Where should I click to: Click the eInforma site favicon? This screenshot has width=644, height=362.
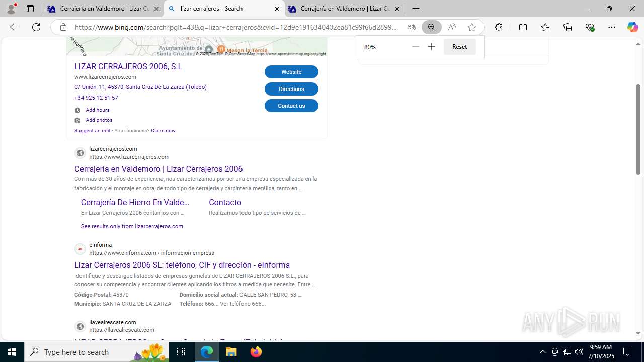pos(80,249)
